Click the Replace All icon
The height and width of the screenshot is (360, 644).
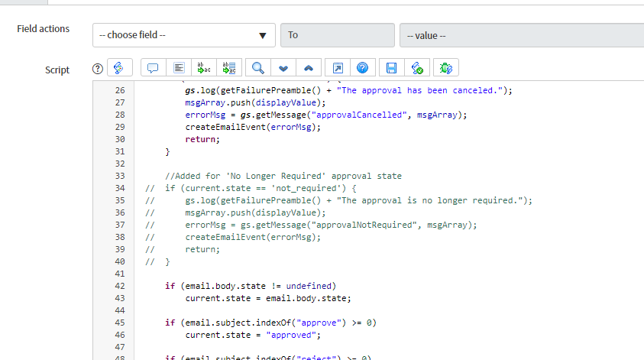click(x=229, y=68)
